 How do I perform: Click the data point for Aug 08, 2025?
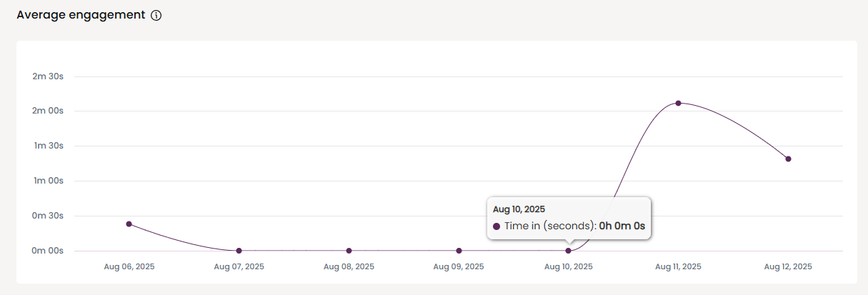(x=349, y=251)
